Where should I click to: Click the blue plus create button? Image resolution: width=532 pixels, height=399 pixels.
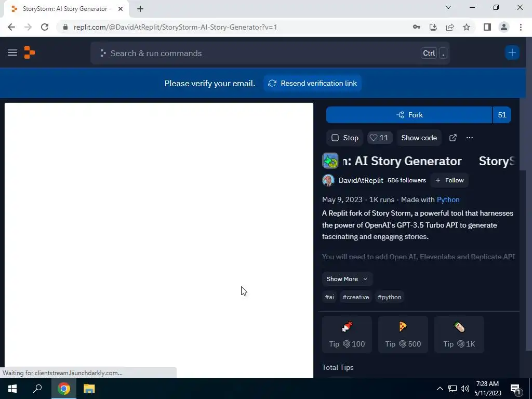click(512, 52)
